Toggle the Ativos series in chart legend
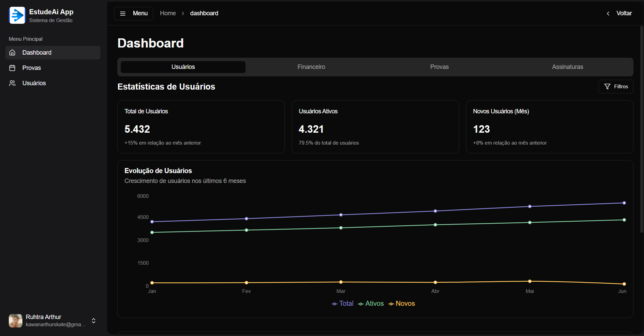 click(371, 304)
